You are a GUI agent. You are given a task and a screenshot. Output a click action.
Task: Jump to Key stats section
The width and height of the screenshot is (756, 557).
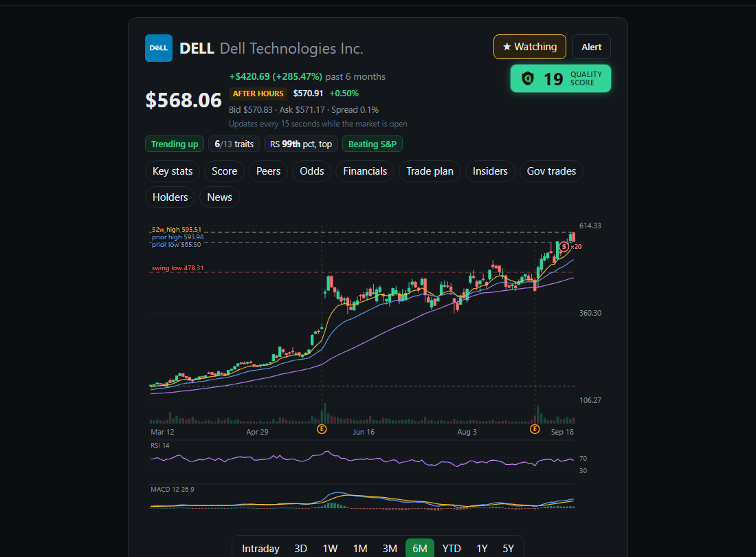click(172, 171)
